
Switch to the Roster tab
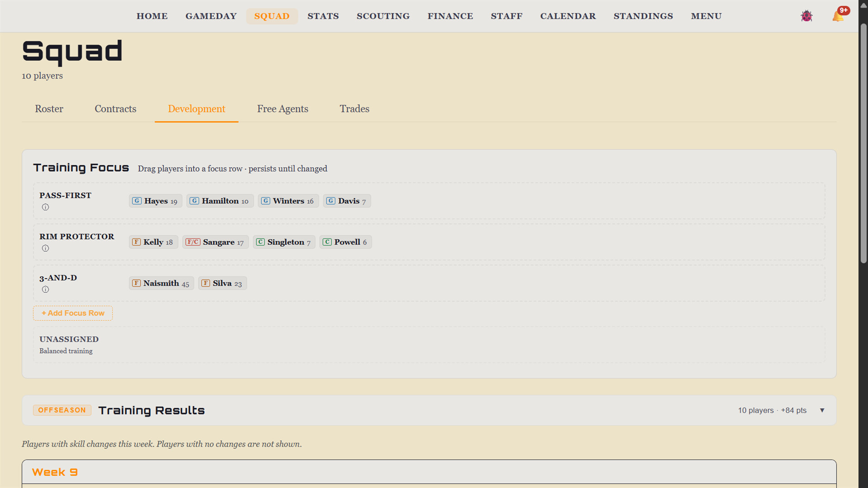[49, 109]
